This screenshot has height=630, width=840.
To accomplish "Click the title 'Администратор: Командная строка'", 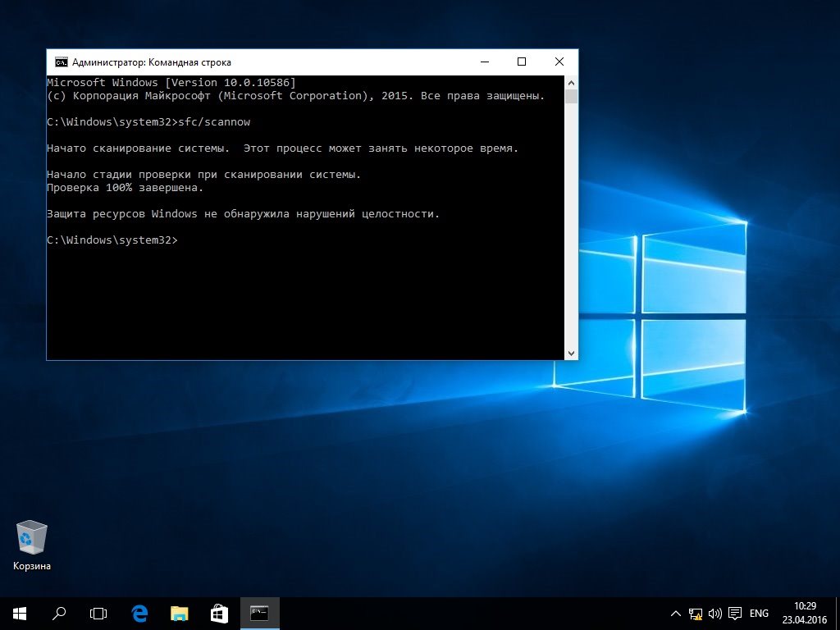I will (152, 62).
